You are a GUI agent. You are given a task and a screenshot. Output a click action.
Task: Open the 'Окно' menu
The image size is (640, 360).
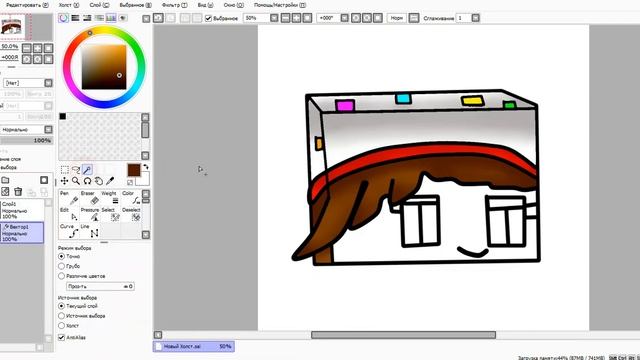tap(233, 5)
